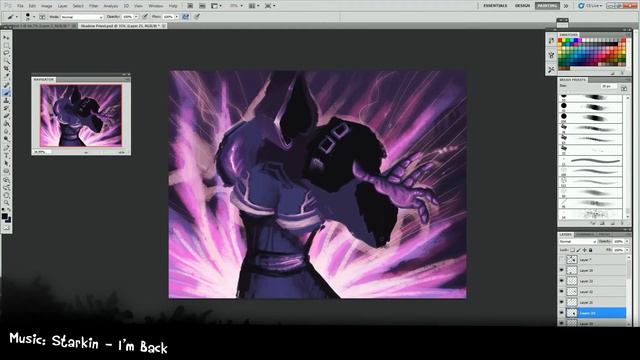Select the History Brush tool
Image resolution: width=640 pixels, height=360 pixels.
coord(6,108)
